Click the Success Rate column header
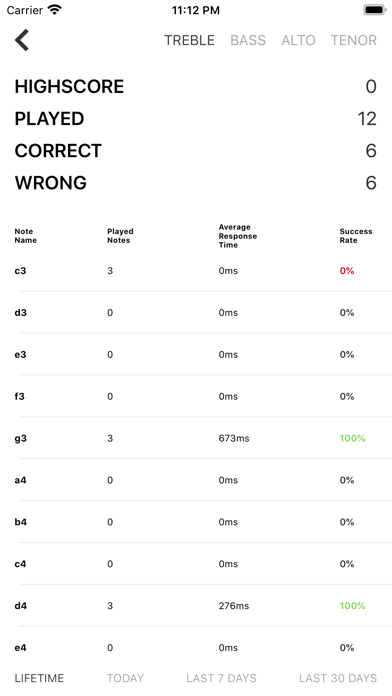Screen dimensions: 392x696 pyautogui.click(x=356, y=236)
